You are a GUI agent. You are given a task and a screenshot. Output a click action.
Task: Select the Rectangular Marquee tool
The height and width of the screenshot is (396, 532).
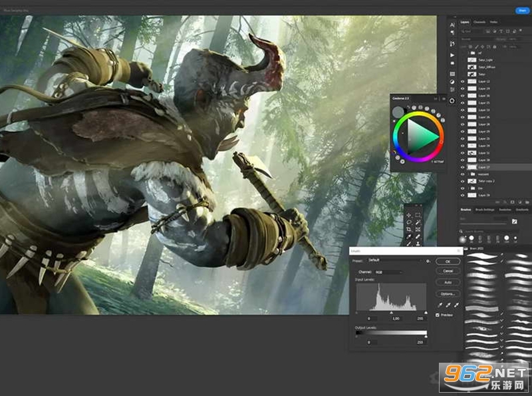point(418,215)
